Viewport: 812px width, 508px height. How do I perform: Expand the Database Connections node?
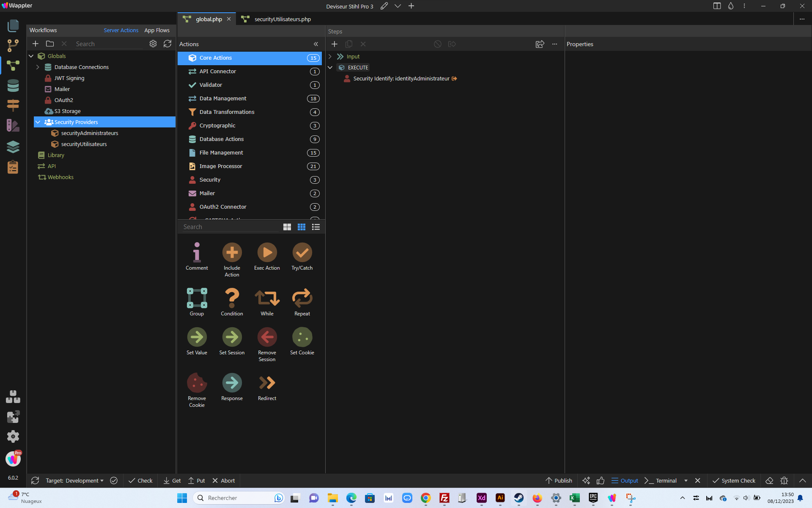click(x=38, y=67)
